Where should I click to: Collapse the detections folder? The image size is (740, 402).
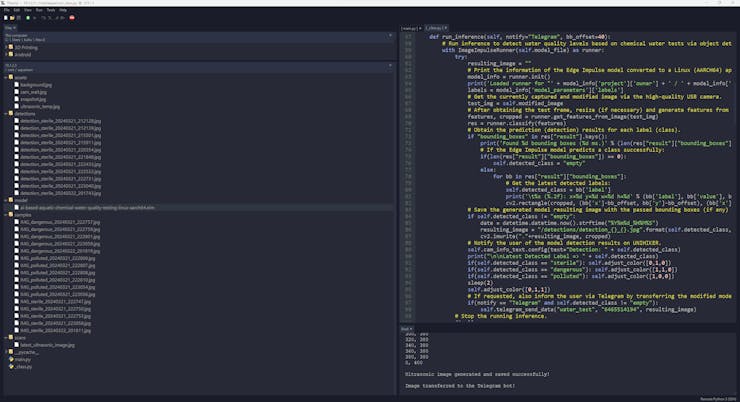[x=4, y=114]
